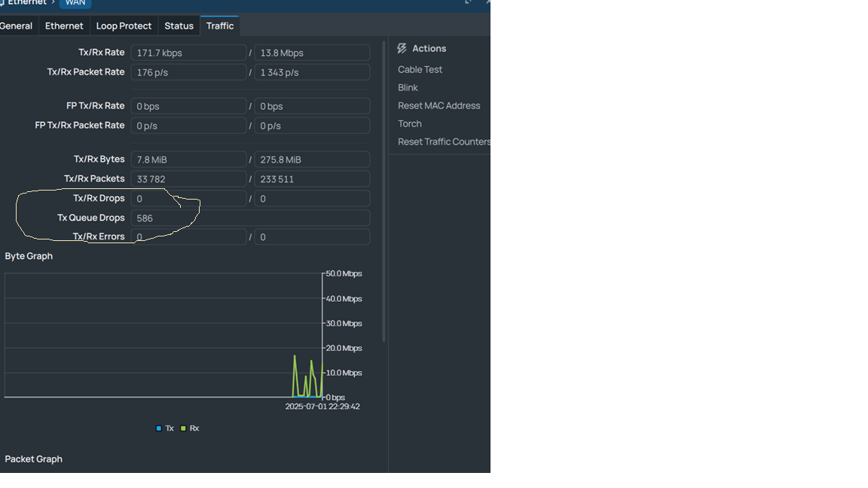This screenshot has height=488, width=868.
Task: Open the Ethernet tab
Action: pyautogui.click(x=64, y=26)
